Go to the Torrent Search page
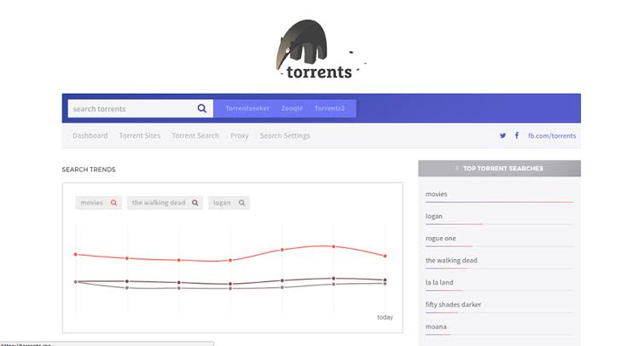 pyautogui.click(x=195, y=136)
